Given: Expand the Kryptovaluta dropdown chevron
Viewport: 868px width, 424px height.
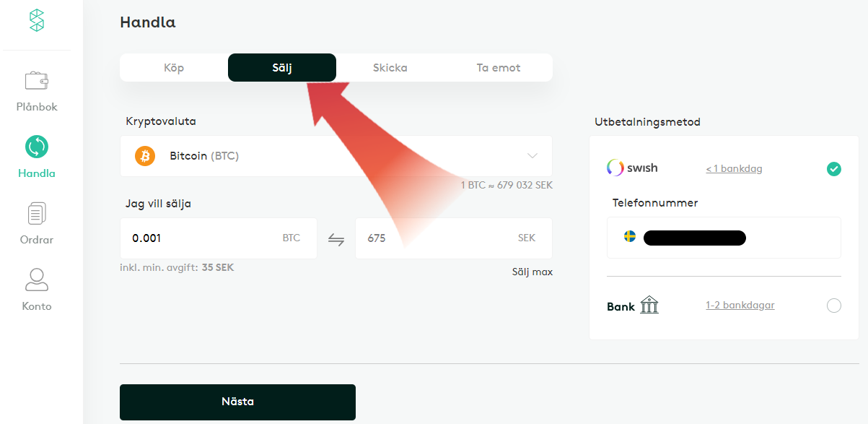Looking at the screenshot, I should (x=532, y=156).
